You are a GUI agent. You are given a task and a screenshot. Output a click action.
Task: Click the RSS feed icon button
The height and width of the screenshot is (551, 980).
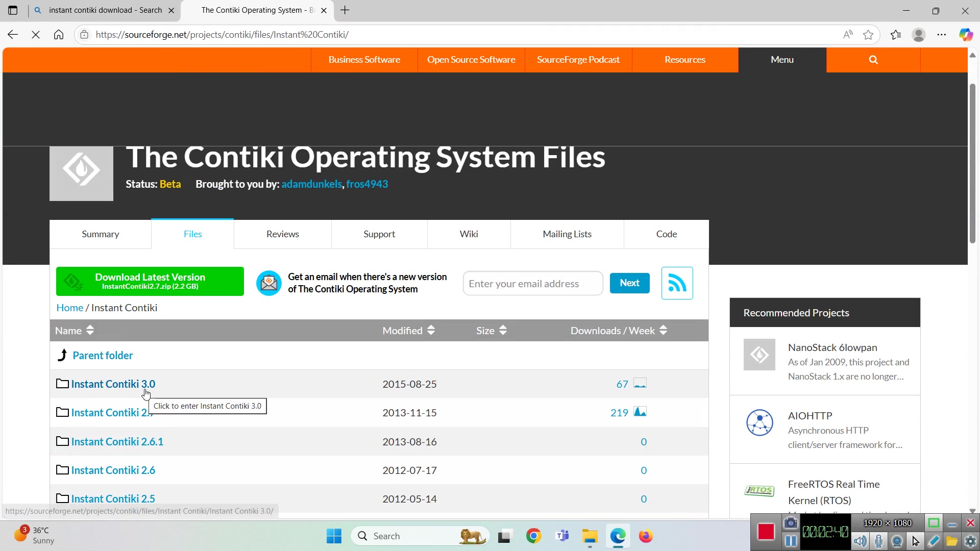677,283
